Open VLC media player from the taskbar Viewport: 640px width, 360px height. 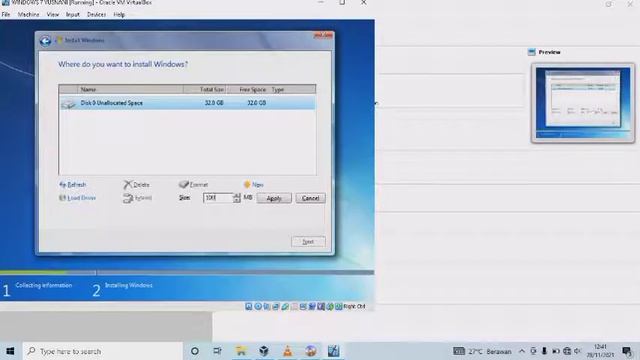pos(287,351)
